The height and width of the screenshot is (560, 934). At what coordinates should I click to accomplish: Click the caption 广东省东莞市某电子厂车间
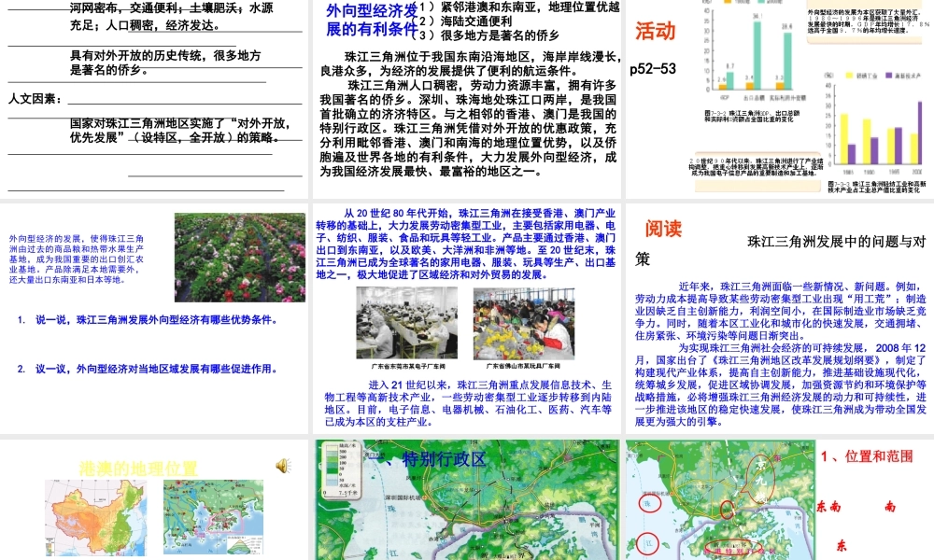pos(408,367)
